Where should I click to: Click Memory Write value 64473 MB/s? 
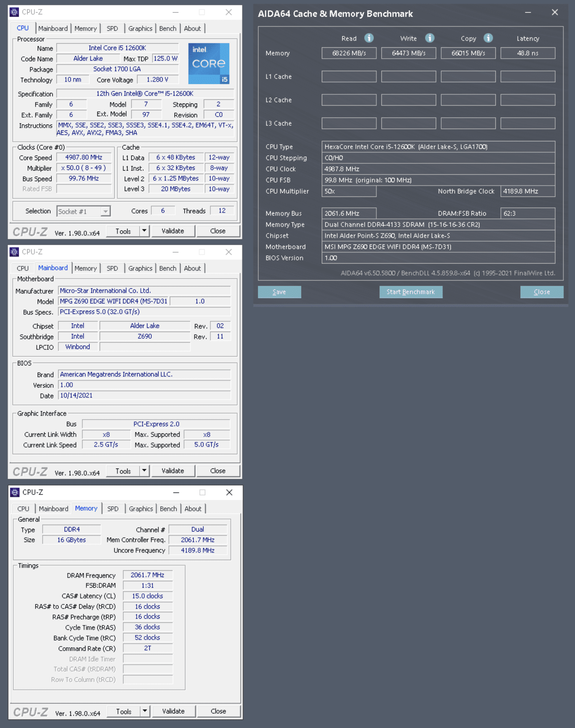[409, 53]
